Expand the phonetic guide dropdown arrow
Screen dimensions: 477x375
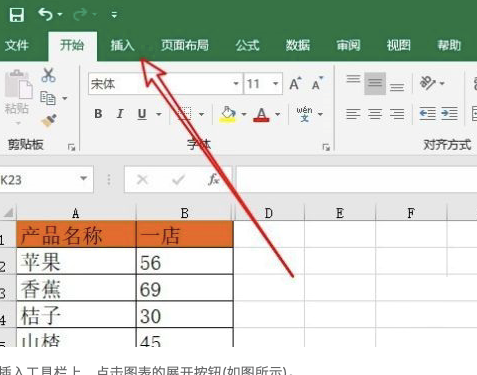tap(320, 114)
